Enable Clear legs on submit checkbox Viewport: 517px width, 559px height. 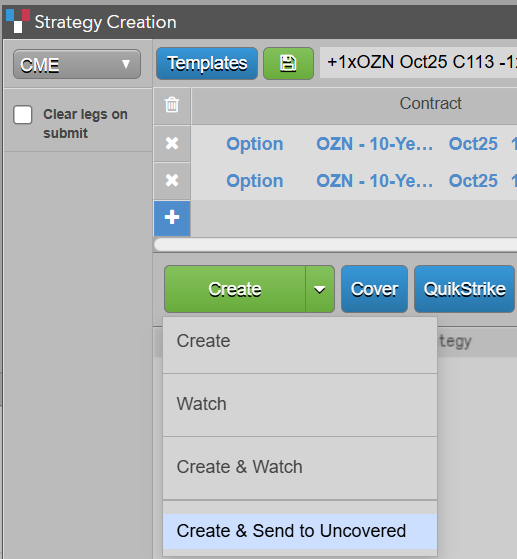coord(22,115)
